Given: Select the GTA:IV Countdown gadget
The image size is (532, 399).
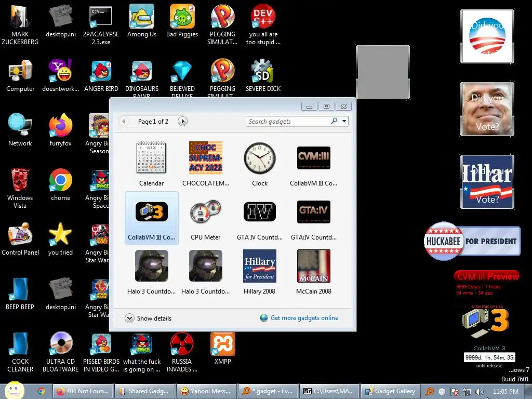Looking at the screenshot, I should [x=313, y=218].
